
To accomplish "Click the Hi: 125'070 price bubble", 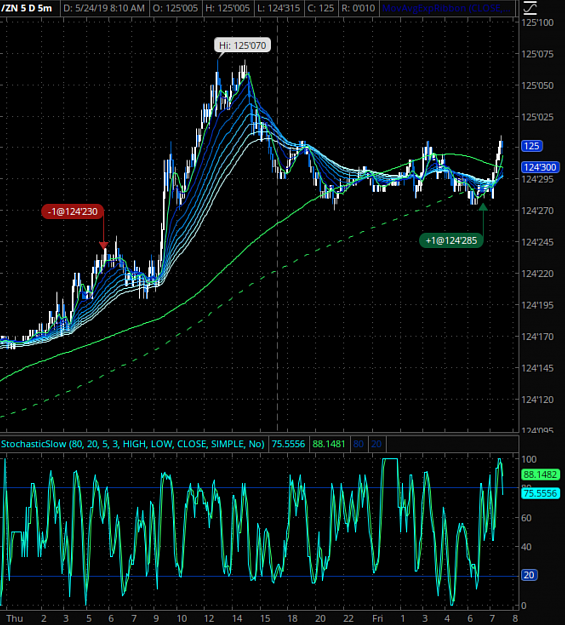I will click(242, 45).
